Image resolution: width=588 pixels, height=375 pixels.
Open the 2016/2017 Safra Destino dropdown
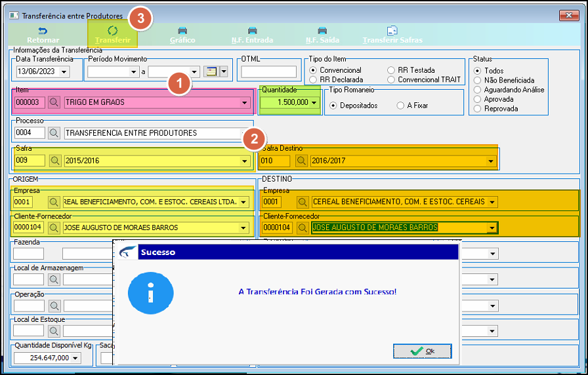(490, 161)
